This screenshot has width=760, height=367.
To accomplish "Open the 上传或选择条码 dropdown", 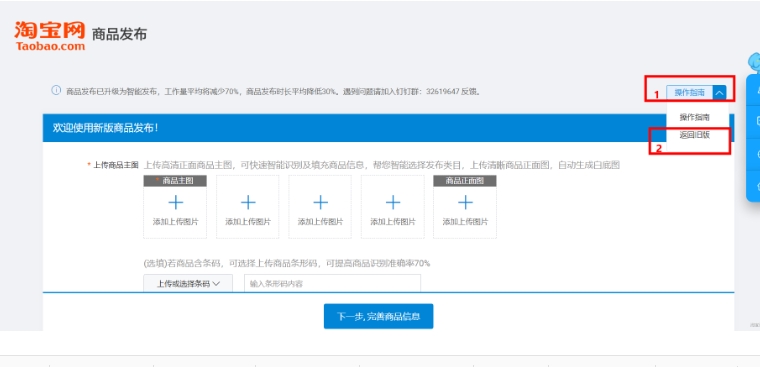I will (188, 284).
